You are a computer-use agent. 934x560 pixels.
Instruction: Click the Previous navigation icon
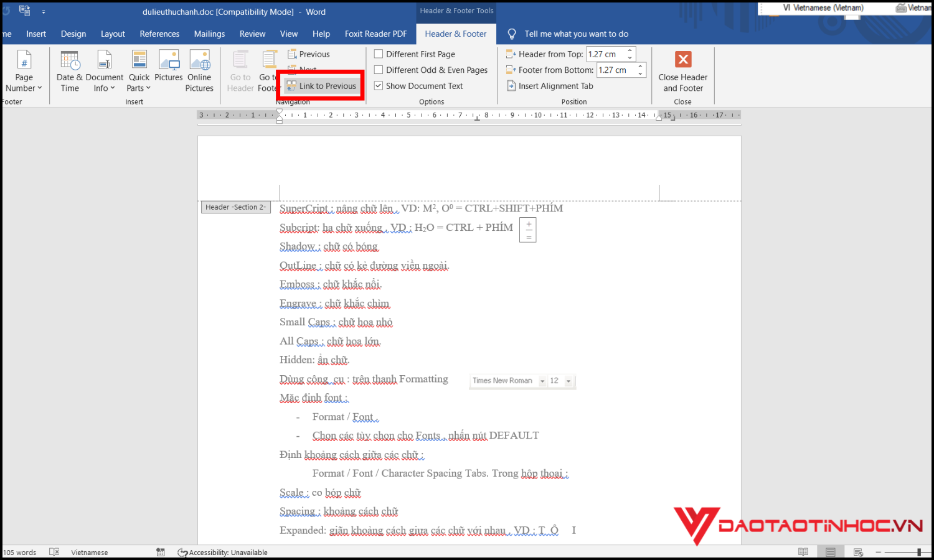tap(293, 54)
